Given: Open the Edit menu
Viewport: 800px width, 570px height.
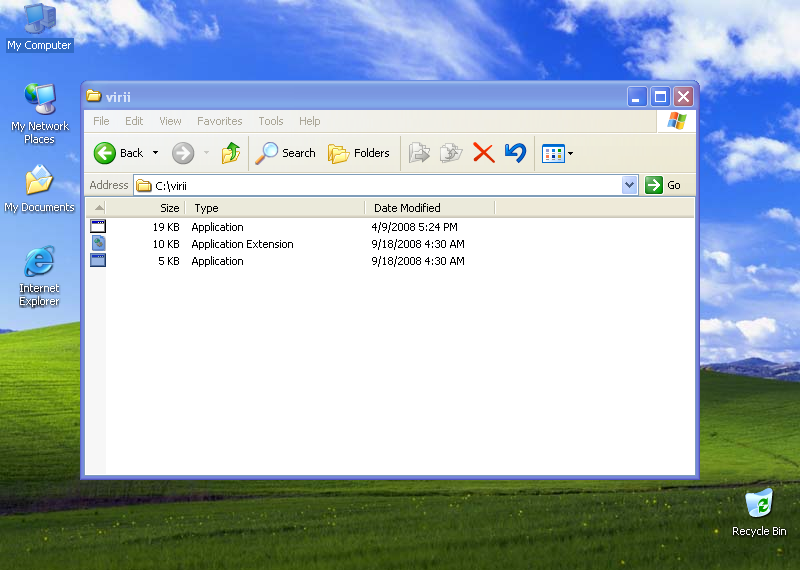Looking at the screenshot, I should click(134, 121).
